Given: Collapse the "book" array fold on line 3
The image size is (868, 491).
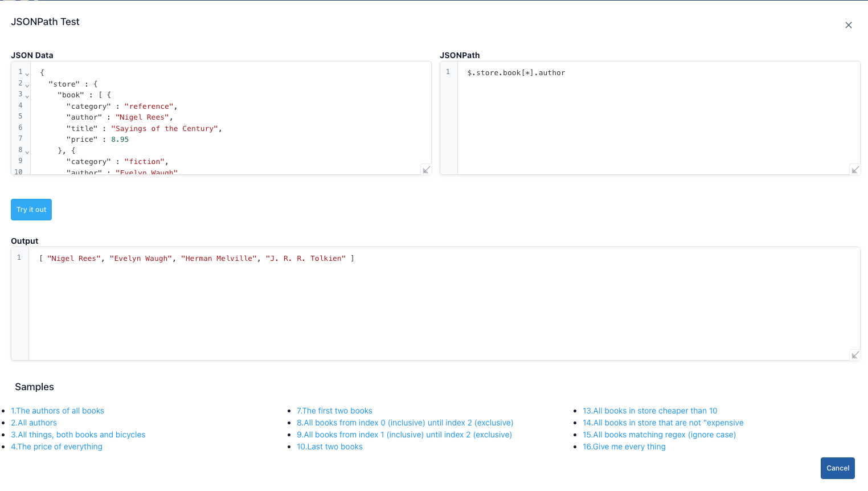Looking at the screenshot, I should tap(27, 95).
